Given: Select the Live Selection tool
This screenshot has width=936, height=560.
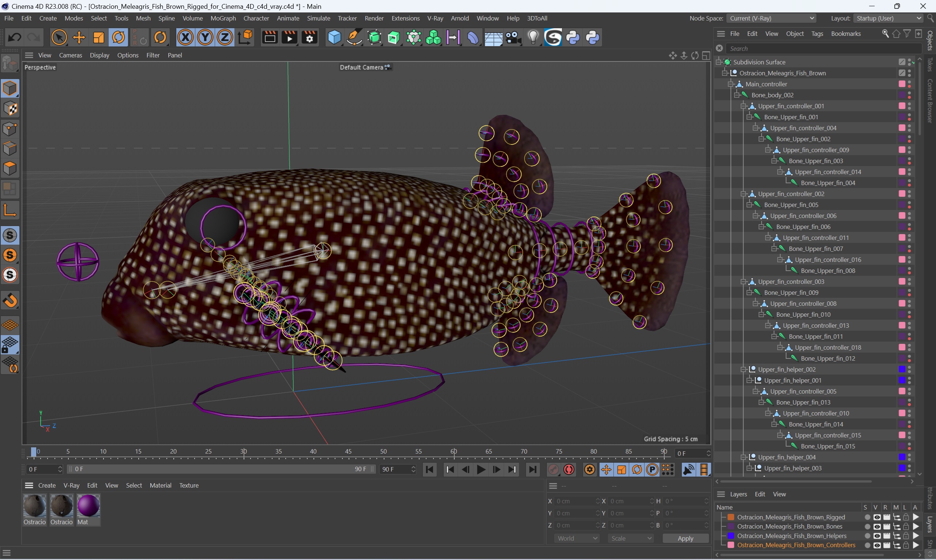Looking at the screenshot, I should [x=59, y=37].
